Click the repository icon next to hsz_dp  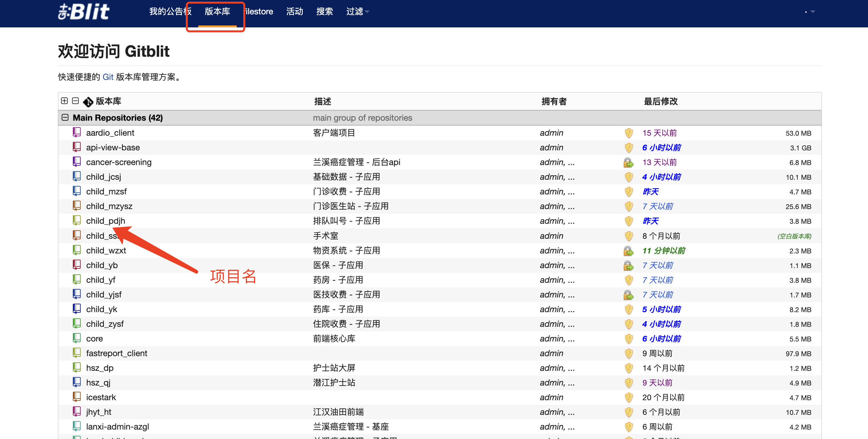click(77, 367)
